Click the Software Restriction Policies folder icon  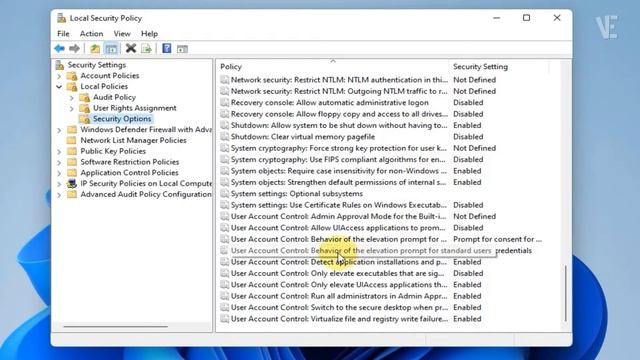point(72,162)
